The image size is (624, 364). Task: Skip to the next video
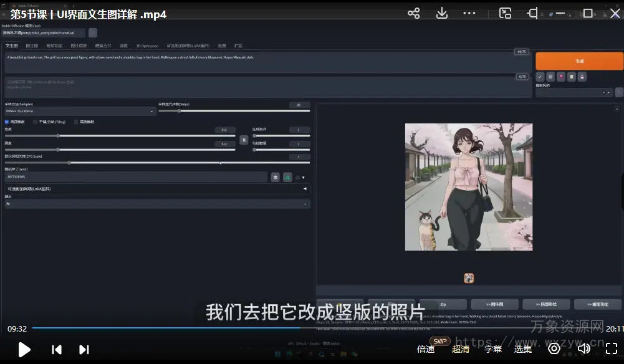pyautogui.click(x=84, y=349)
